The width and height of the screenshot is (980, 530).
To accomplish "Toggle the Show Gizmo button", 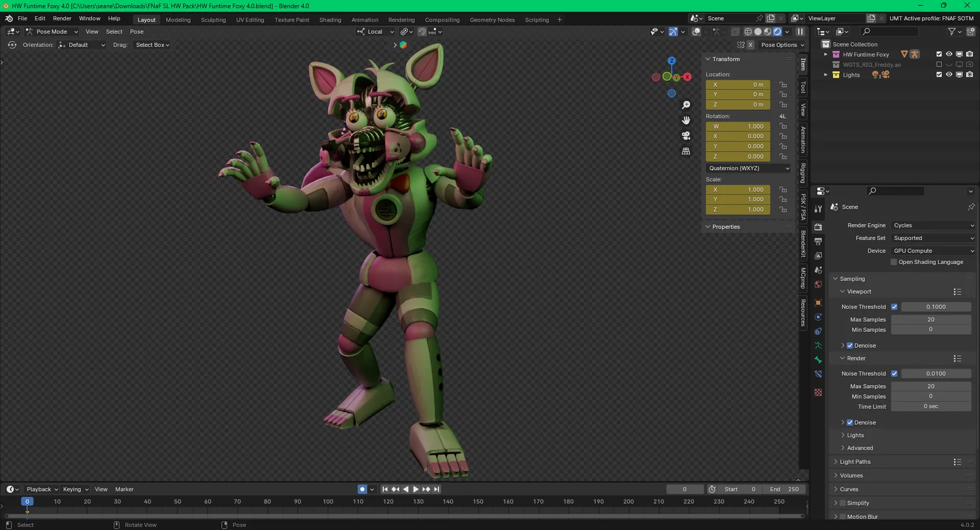I will tap(673, 32).
